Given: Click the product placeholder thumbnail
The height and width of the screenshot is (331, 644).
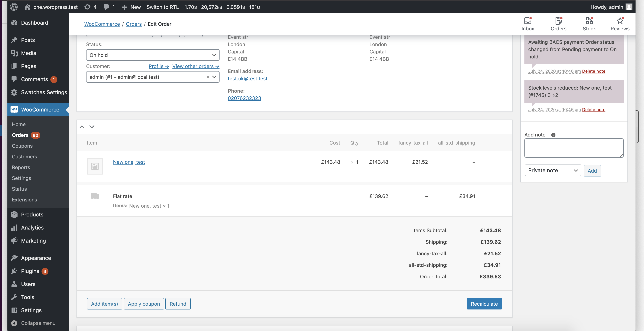Looking at the screenshot, I should [95, 166].
